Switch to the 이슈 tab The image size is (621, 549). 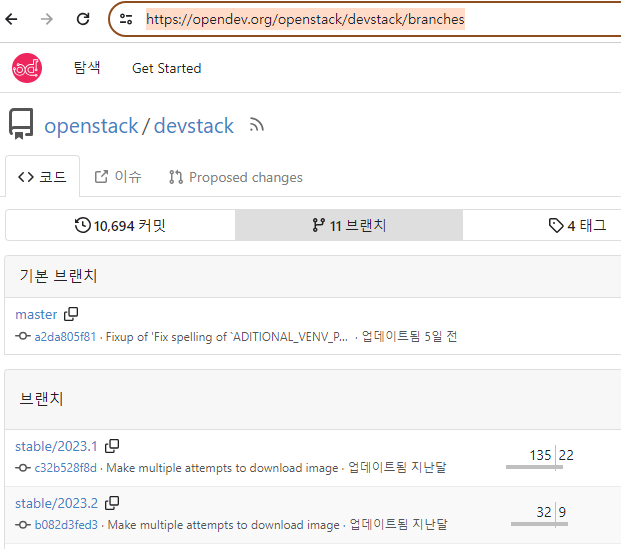pyautogui.click(x=118, y=177)
